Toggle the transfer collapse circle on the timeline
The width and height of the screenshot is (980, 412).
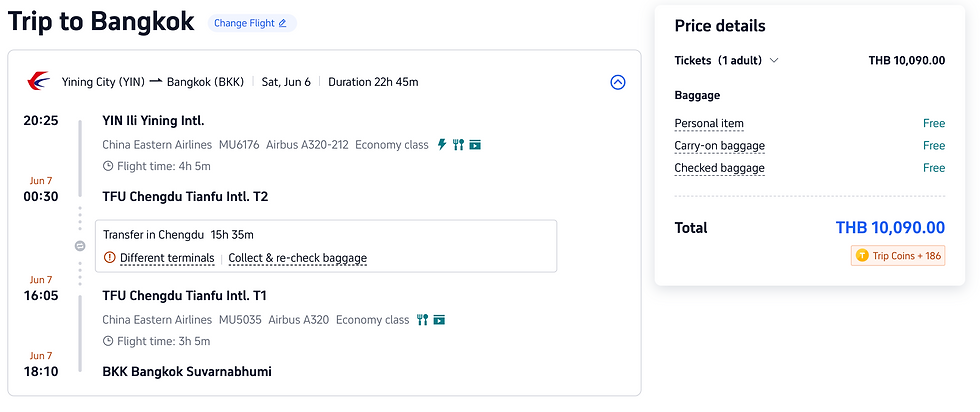(x=80, y=245)
